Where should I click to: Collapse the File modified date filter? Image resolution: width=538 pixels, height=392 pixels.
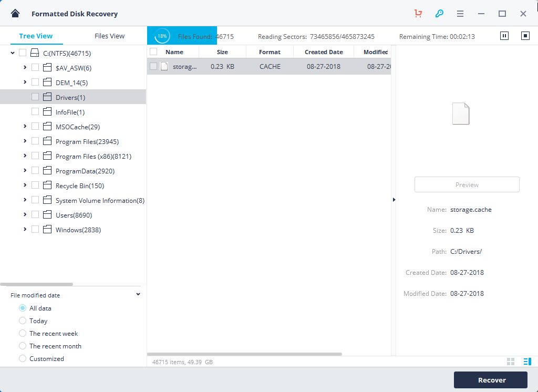pos(138,295)
